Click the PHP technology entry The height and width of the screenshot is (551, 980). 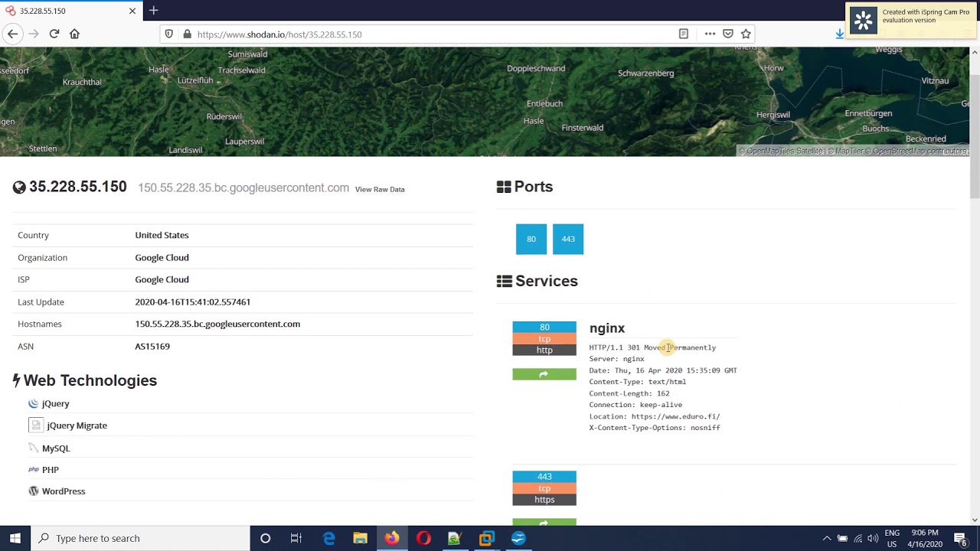point(51,470)
